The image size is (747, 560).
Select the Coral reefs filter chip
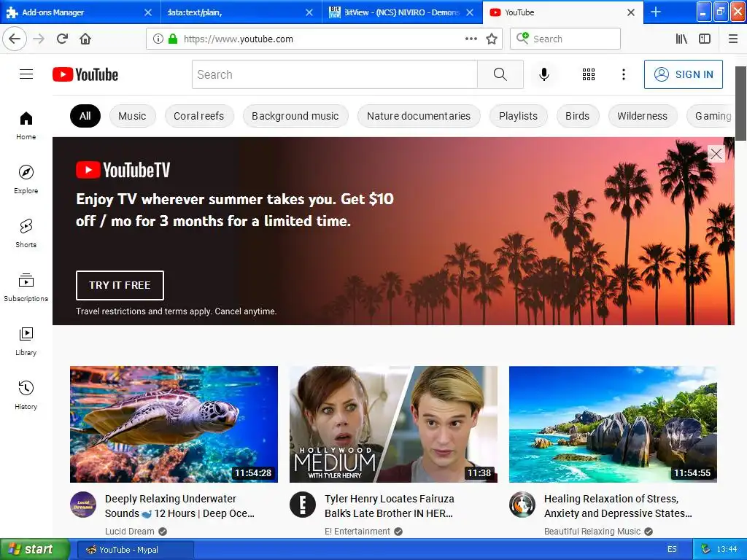[198, 116]
